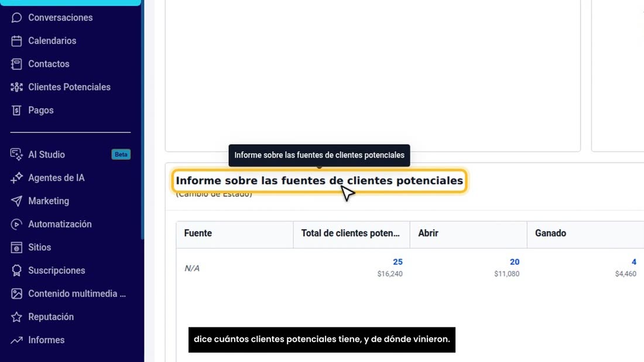Open the Contactos section
Image resolution: width=644 pixels, height=362 pixels.
click(49, 64)
